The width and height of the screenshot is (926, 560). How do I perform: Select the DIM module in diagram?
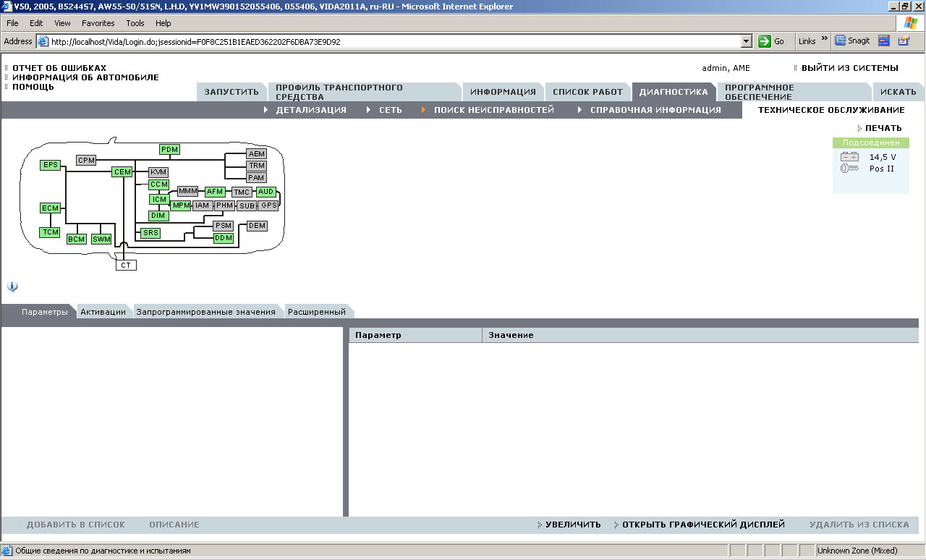click(158, 216)
